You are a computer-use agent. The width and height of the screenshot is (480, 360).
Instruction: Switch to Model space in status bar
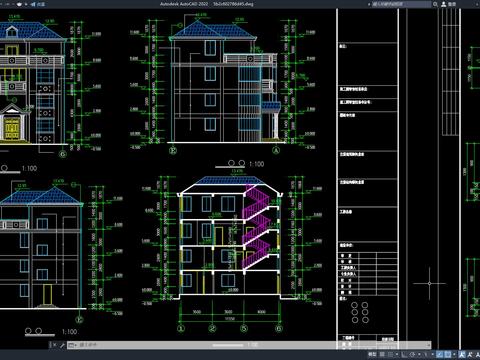coord(372,354)
